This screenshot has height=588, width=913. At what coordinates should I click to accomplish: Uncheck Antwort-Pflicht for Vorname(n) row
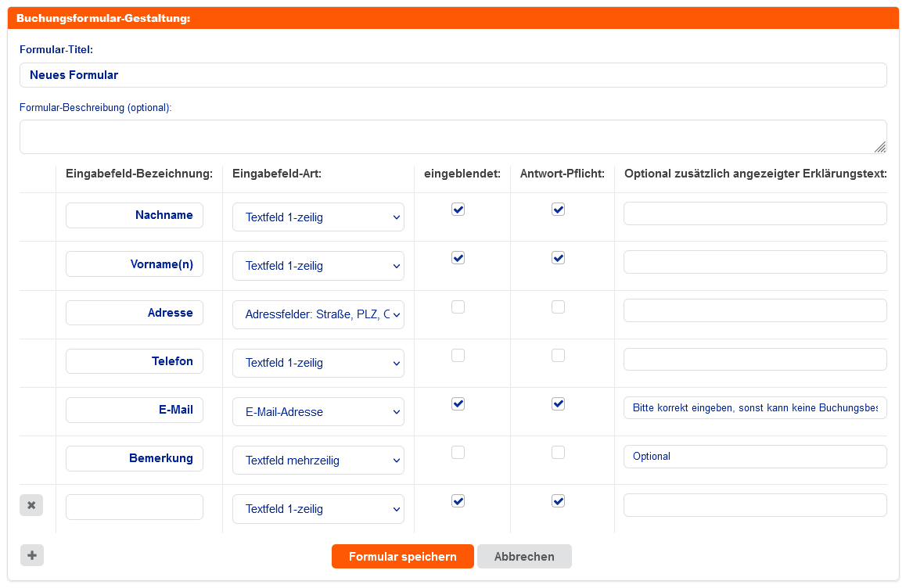pos(558,258)
